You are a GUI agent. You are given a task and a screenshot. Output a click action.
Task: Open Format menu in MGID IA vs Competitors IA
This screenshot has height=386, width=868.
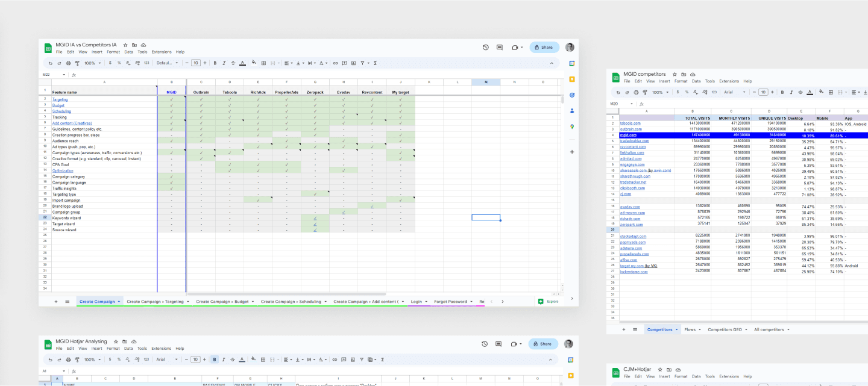(113, 52)
